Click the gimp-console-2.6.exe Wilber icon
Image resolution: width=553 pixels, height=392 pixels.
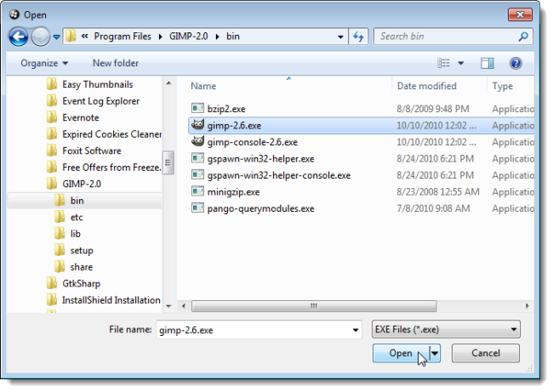[x=197, y=141]
